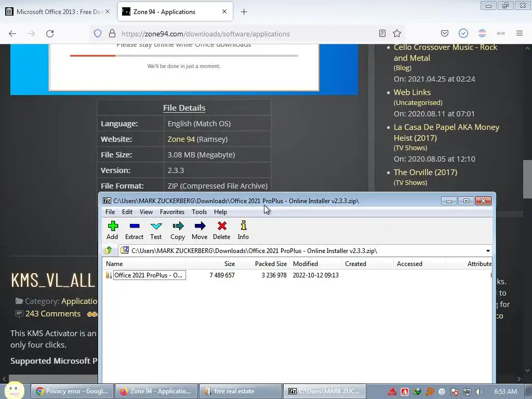Click the Test archive icon
The height and width of the screenshot is (399, 532).
(156, 227)
